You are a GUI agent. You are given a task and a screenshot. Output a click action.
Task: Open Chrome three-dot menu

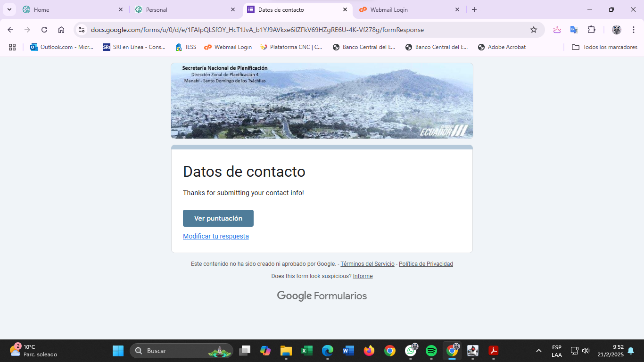pos(634,30)
